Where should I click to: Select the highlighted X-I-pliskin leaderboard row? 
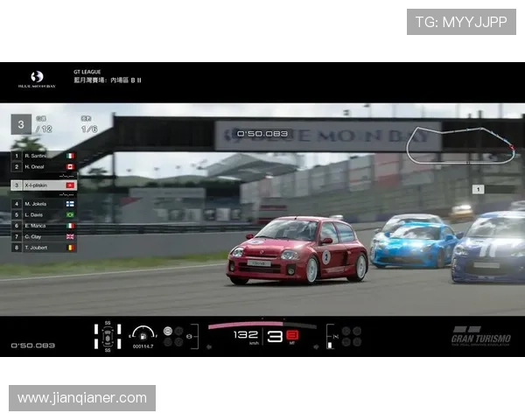pyautogui.click(x=44, y=185)
